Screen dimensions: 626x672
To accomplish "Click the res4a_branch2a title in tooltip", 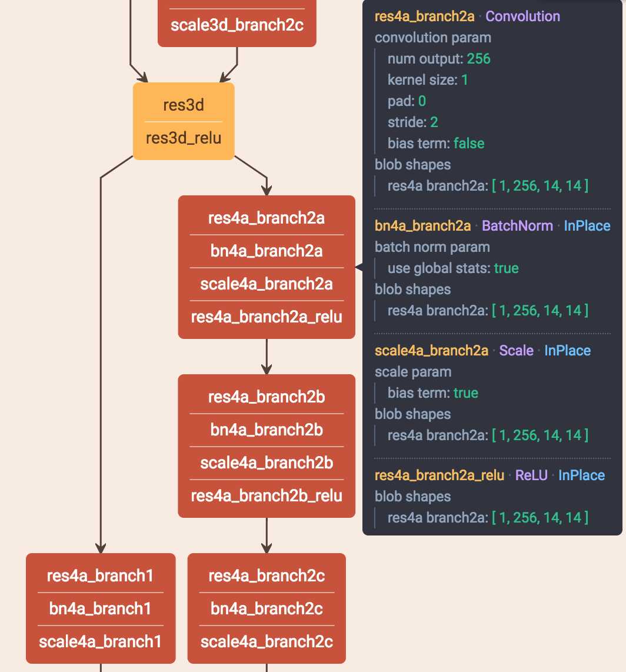I will point(425,16).
